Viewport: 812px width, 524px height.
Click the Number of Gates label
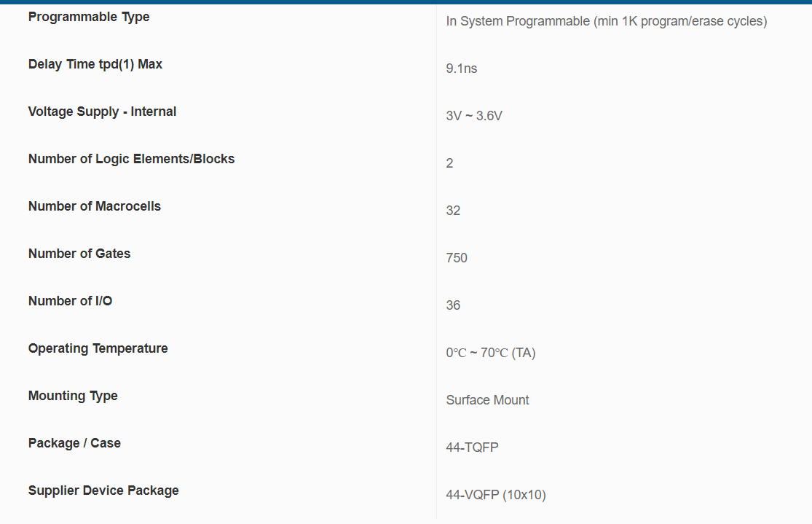[79, 254]
